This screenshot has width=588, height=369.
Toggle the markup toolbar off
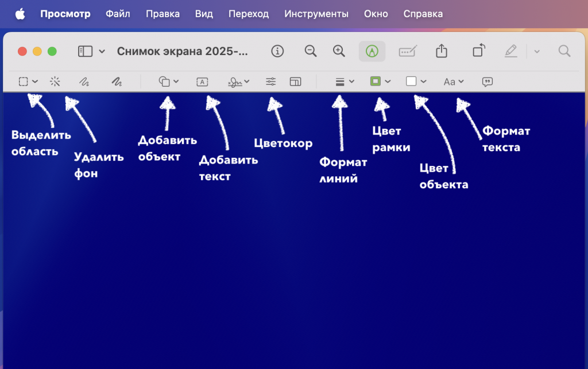tap(372, 51)
